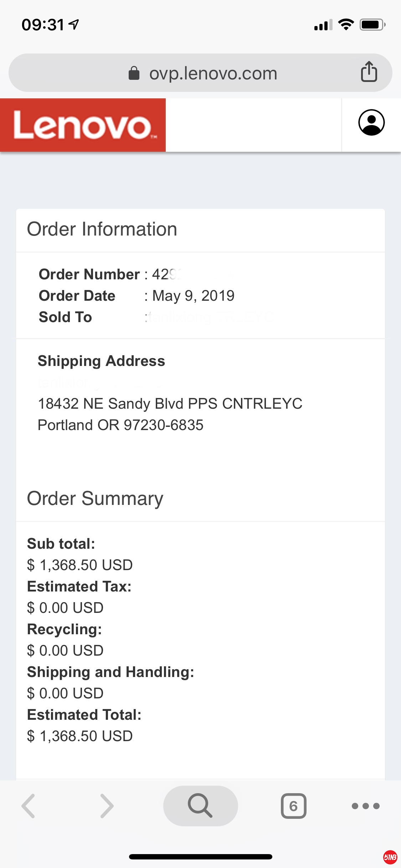Tap the battery status indicator

click(372, 25)
